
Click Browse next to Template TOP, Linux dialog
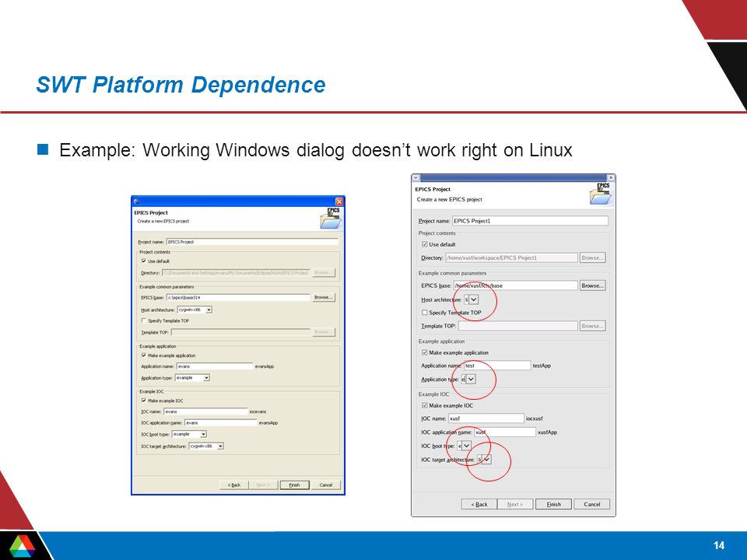(x=593, y=326)
